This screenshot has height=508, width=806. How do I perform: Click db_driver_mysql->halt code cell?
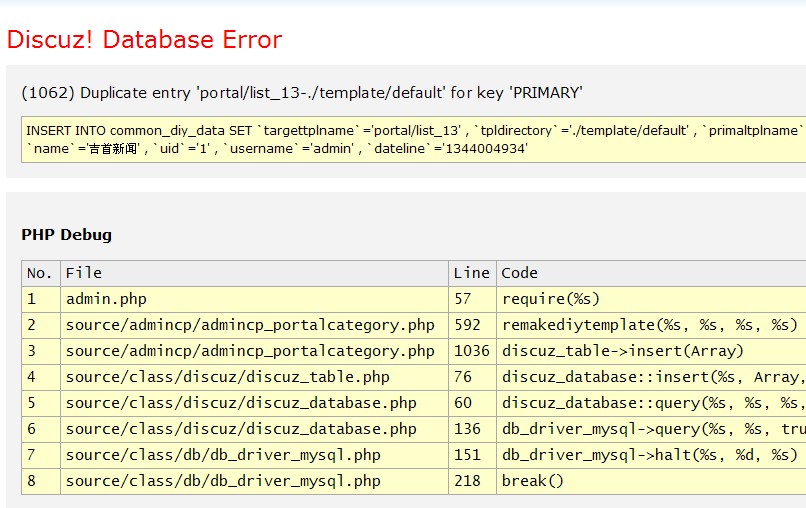[x=651, y=455]
